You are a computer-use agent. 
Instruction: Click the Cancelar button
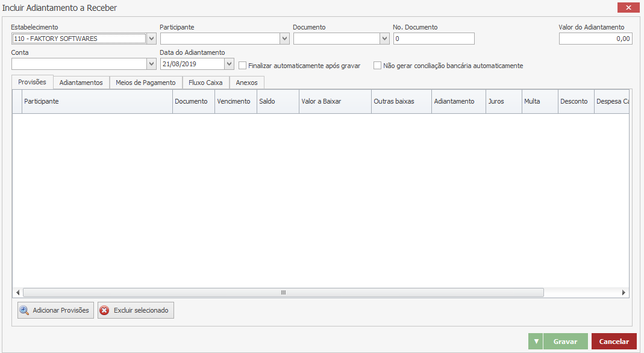tap(614, 342)
